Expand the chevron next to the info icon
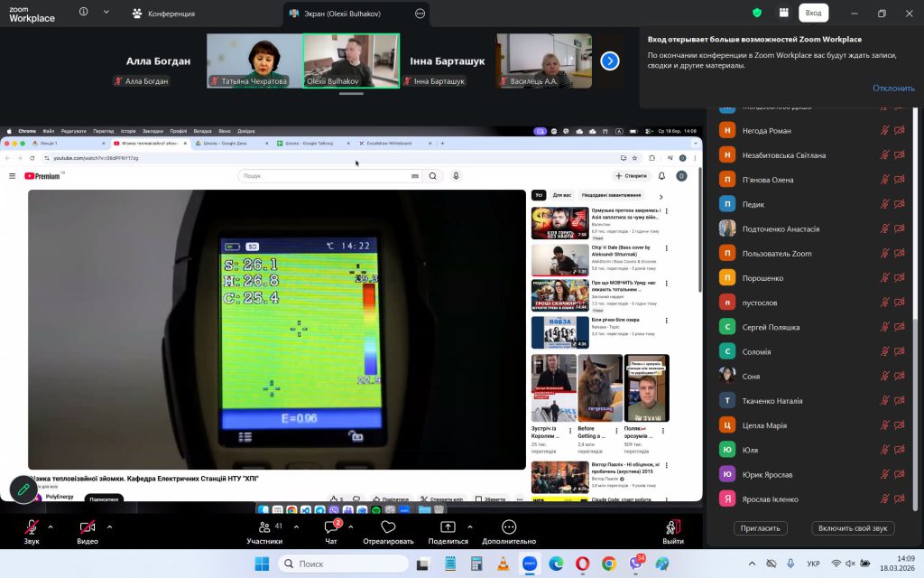Viewport: 924px width, 578px height. (106, 12)
